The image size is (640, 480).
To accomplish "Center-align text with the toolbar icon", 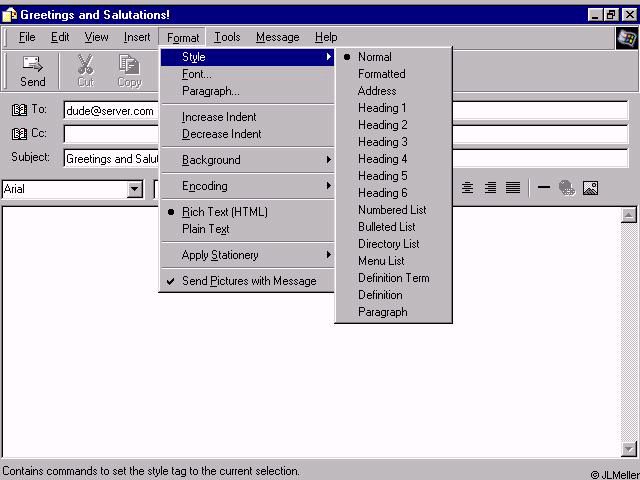I will [x=467, y=188].
